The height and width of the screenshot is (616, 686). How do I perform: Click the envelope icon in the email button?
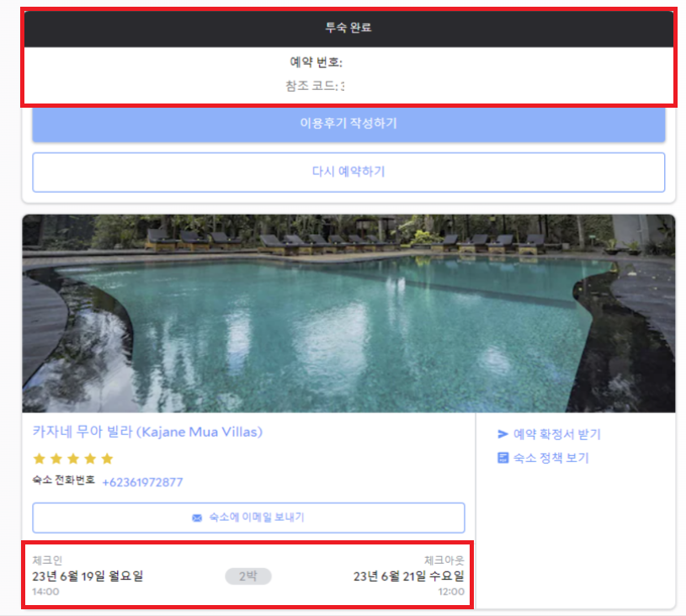[197, 518]
